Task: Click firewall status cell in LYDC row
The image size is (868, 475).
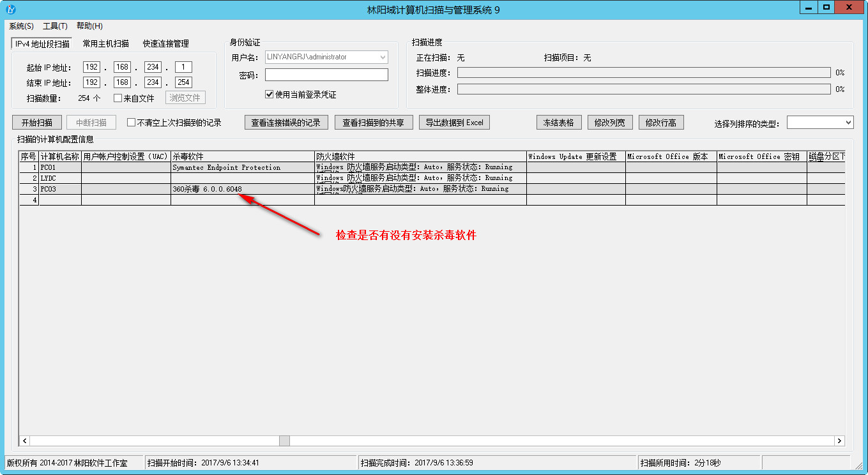Action: (420, 178)
